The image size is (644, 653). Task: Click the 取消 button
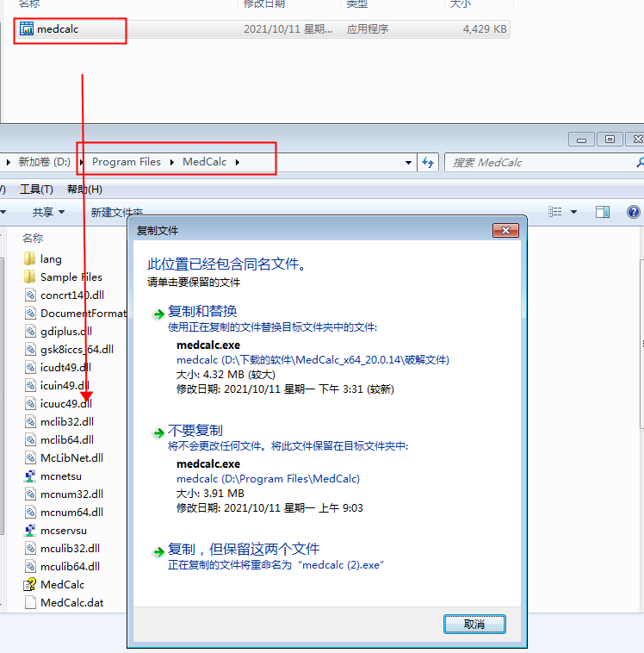click(x=474, y=624)
